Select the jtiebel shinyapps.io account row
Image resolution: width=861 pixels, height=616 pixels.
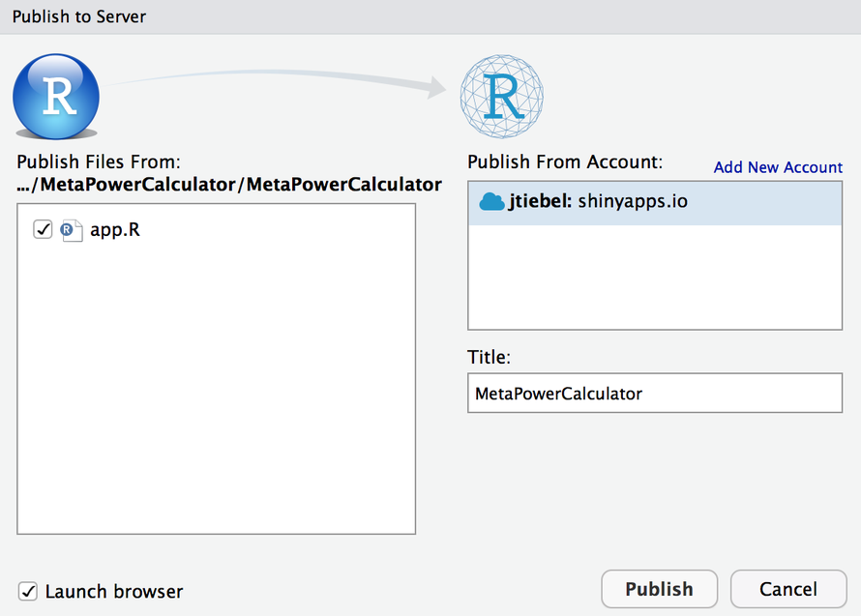[x=655, y=203]
